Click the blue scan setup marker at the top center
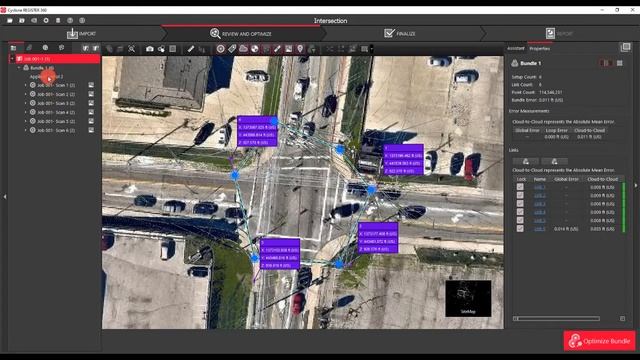 pos(274,121)
